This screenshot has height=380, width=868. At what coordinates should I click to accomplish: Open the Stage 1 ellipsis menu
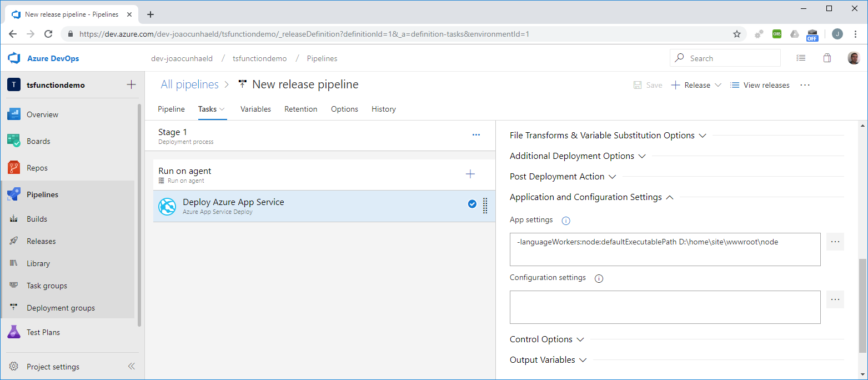[476, 134]
